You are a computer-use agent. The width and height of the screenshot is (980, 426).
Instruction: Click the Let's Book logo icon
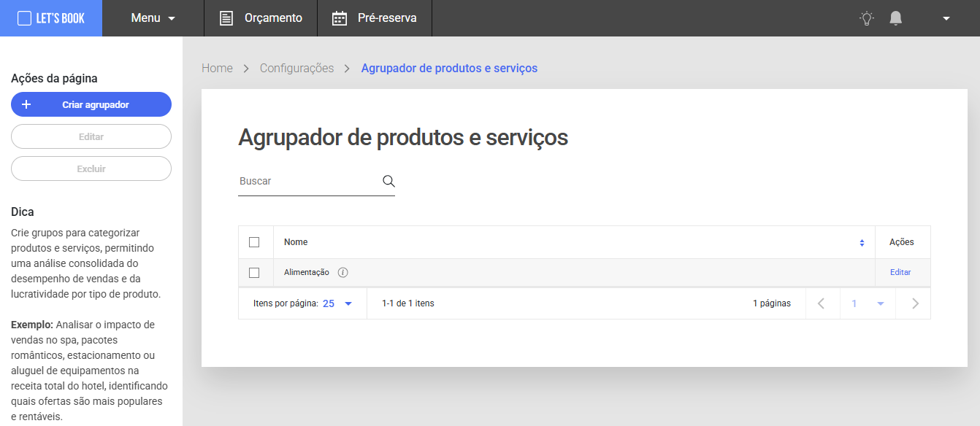tap(24, 18)
